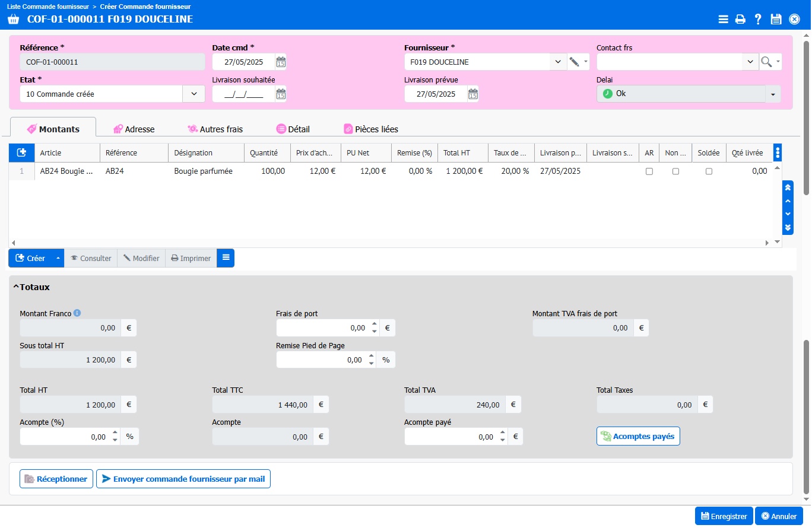Click the save diskette icon in header
The width and height of the screenshot is (812, 528).
click(776, 19)
